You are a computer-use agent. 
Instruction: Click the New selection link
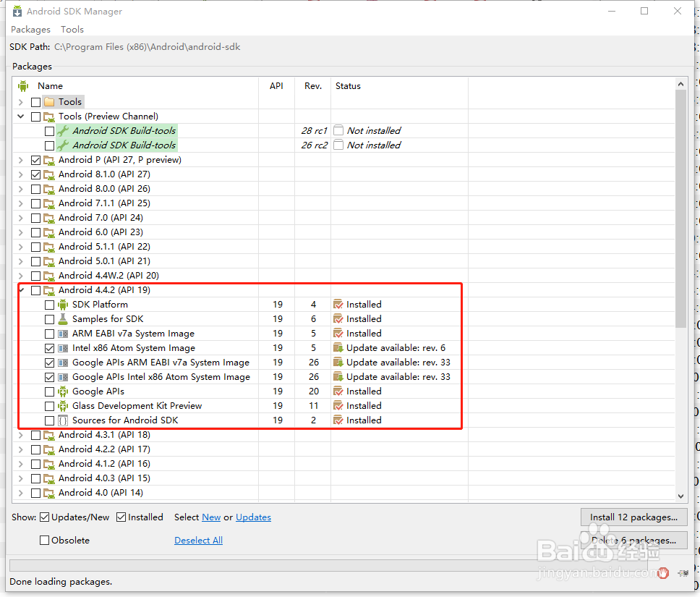[211, 517]
